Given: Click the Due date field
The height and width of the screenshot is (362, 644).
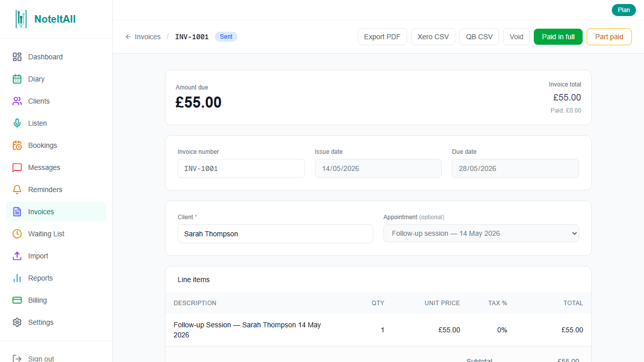Looking at the screenshot, I should [x=515, y=168].
